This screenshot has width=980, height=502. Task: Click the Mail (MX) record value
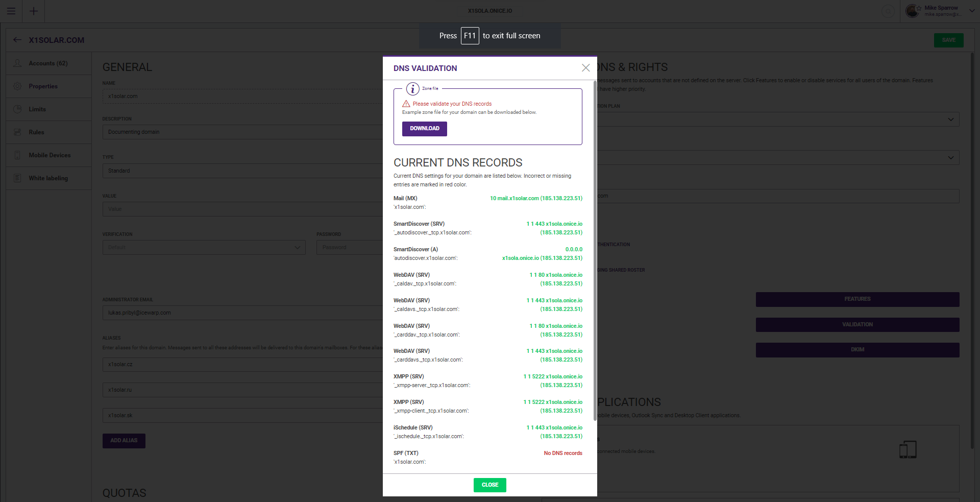tap(536, 198)
